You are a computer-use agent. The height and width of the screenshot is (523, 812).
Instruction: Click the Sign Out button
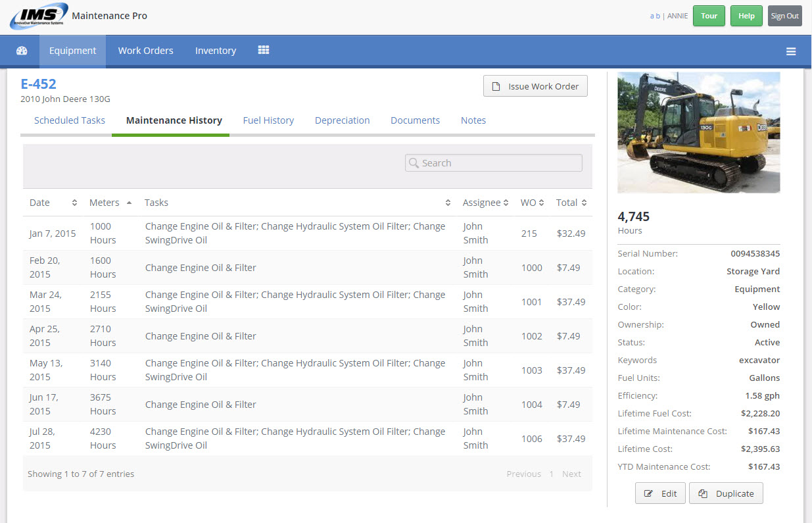[x=785, y=16]
